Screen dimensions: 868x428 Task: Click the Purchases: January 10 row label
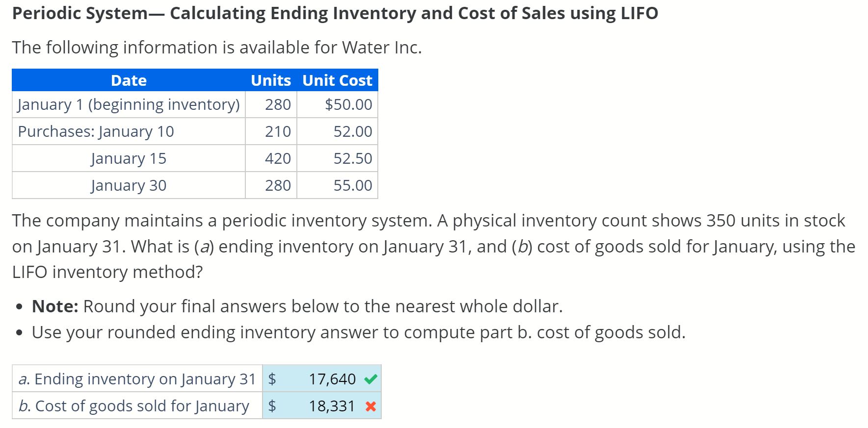pos(96,131)
